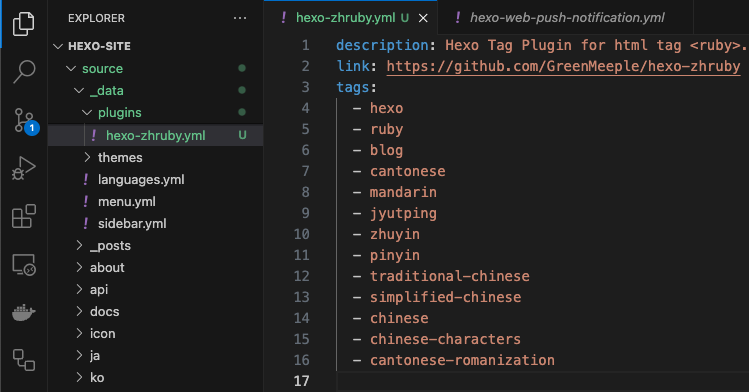Screen dimensions: 749x392
Task: Click the bottom activity bar icon below Docker
Action: [x=23, y=360]
